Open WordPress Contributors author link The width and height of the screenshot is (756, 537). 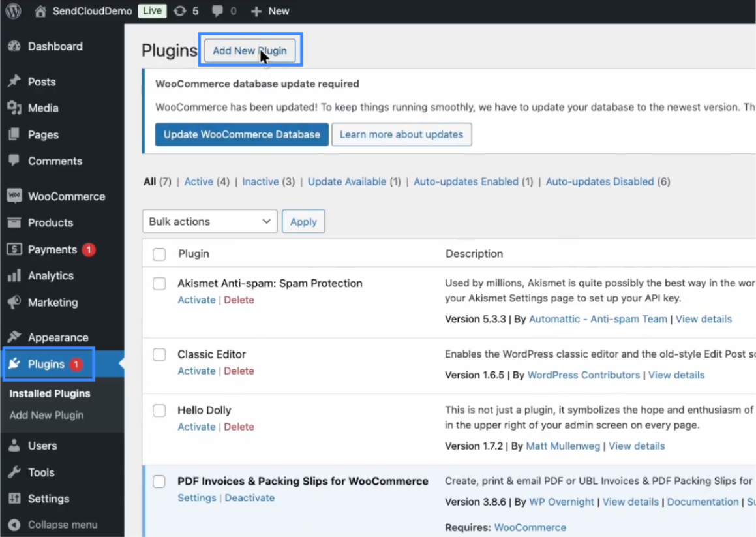coord(583,375)
